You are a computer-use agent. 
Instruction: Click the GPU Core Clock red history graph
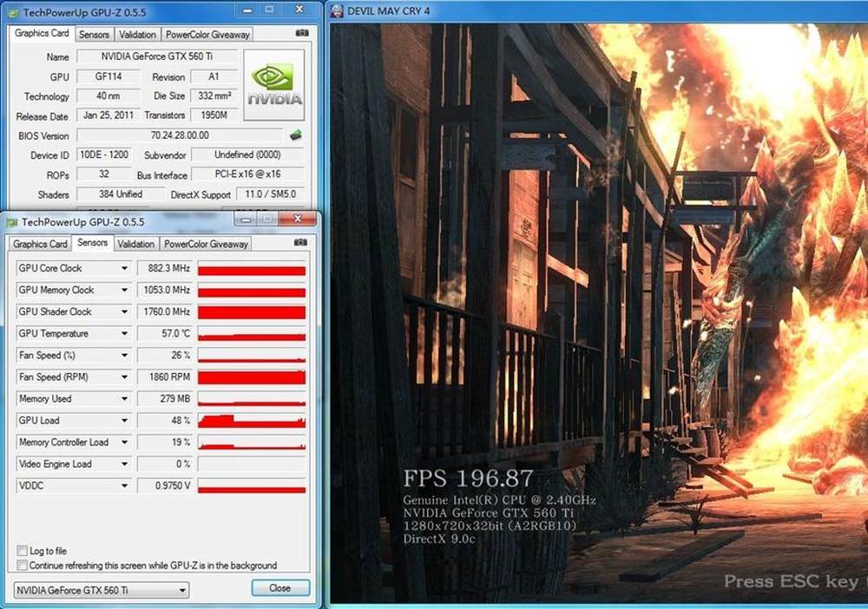coord(252,268)
